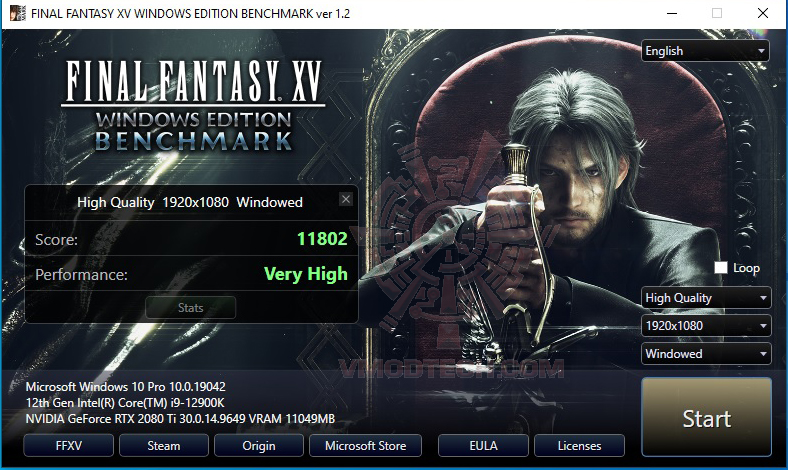Image resolution: width=788 pixels, height=470 pixels.
Task: Show the Licenses information
Action: click(579, 446)
